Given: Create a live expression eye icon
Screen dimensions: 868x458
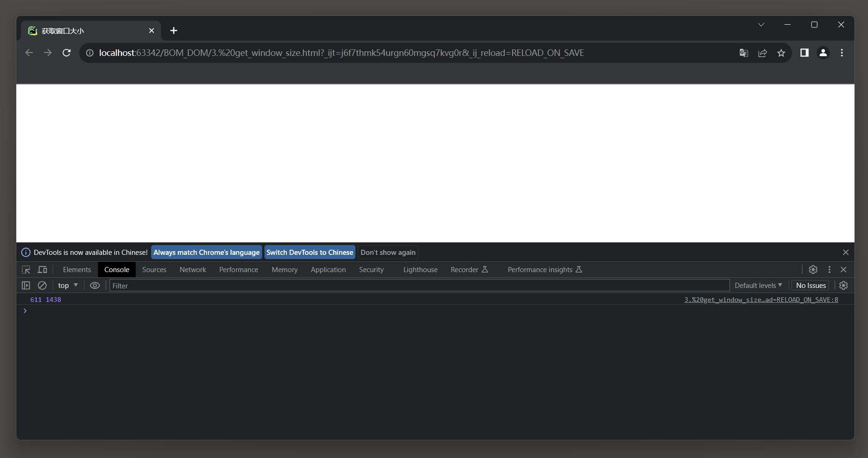Looking at the screenshot, I should pos(95,286).
